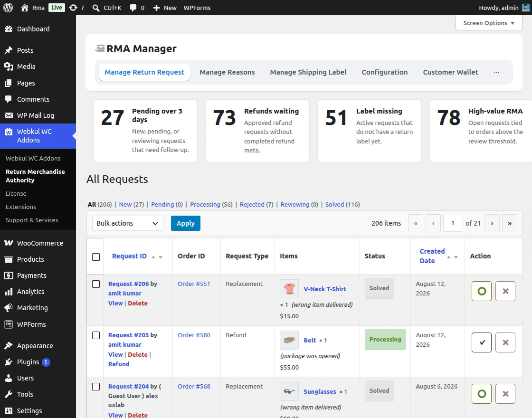Click the Appearance brush icon

(9, 346)
